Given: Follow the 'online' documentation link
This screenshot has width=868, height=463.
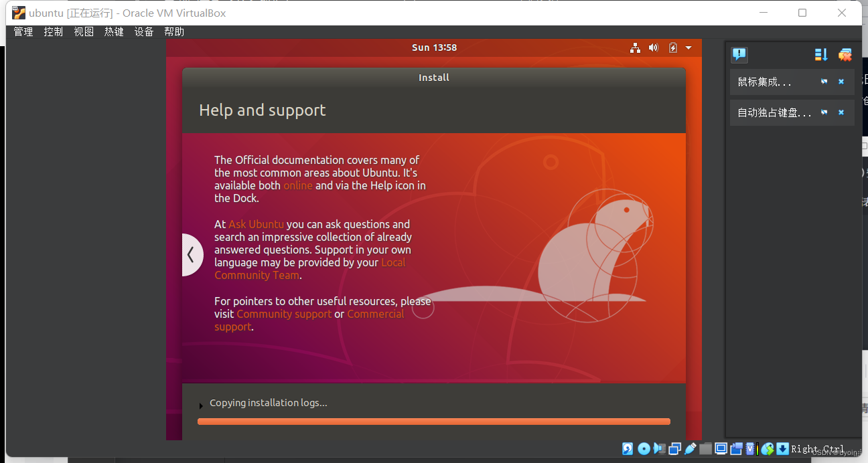Looking at the screenshot, I should point(298,185).
